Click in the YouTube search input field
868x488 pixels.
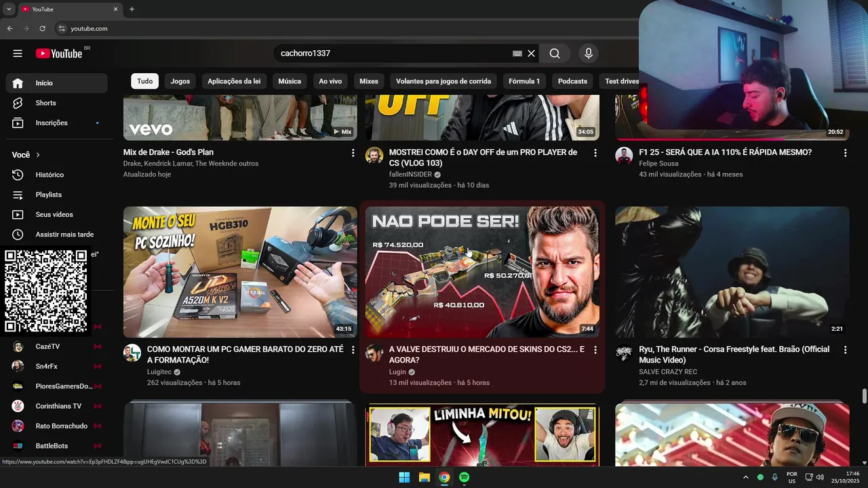pyautogui.click(x=393, y=54)
